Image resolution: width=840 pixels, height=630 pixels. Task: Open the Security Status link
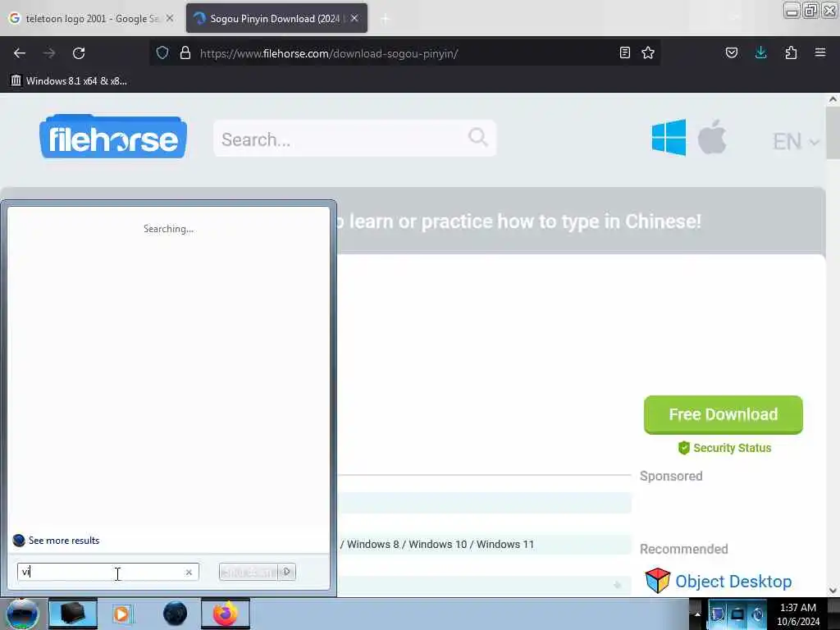[725, 448]
